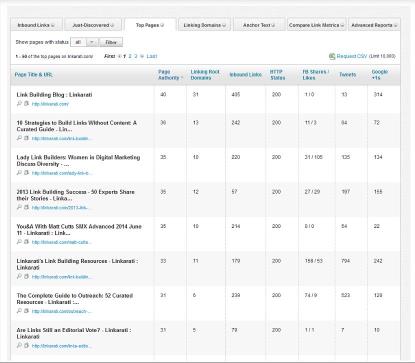Viewport: 415px width, 363px height.
Task: Click magnifier icon under 10 Strategies to Build Links
Action: click(x=19, y=138)
